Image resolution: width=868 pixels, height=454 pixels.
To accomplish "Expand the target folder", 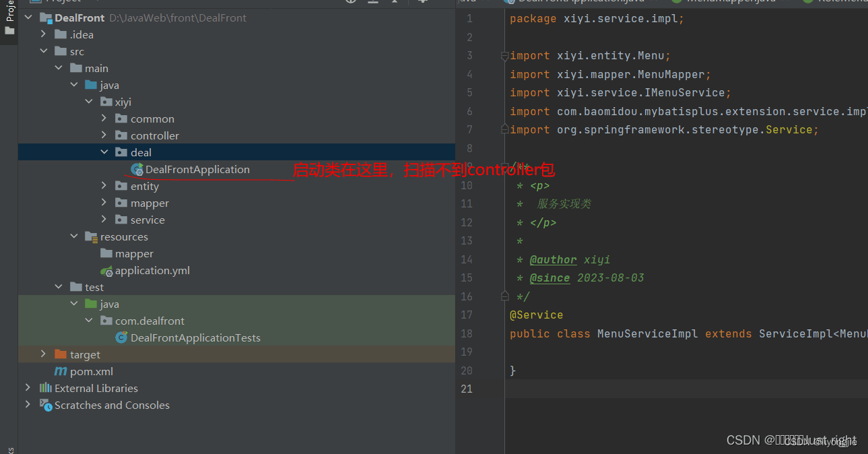I will [x=44, y=354].
